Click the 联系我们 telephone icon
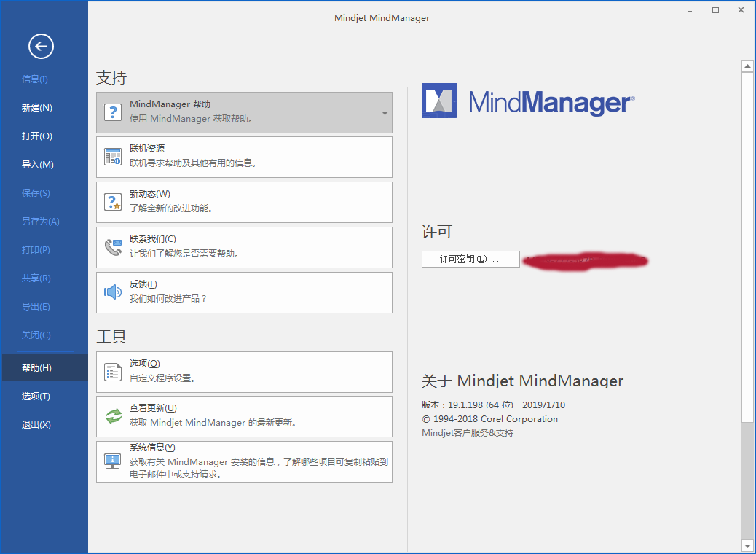This screenshot has width=756, height=554. tap(113, 246)
